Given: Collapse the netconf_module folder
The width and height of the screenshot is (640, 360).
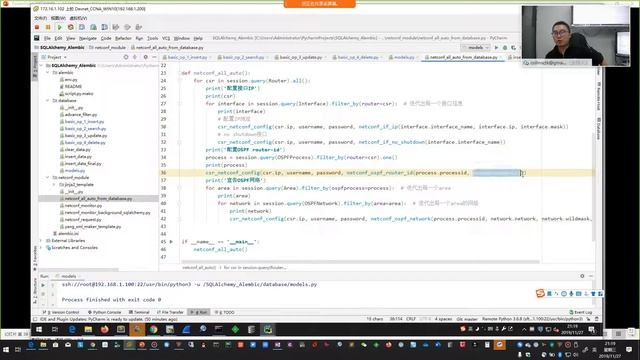Looking at the screenshot, I should tap(48, 178).
